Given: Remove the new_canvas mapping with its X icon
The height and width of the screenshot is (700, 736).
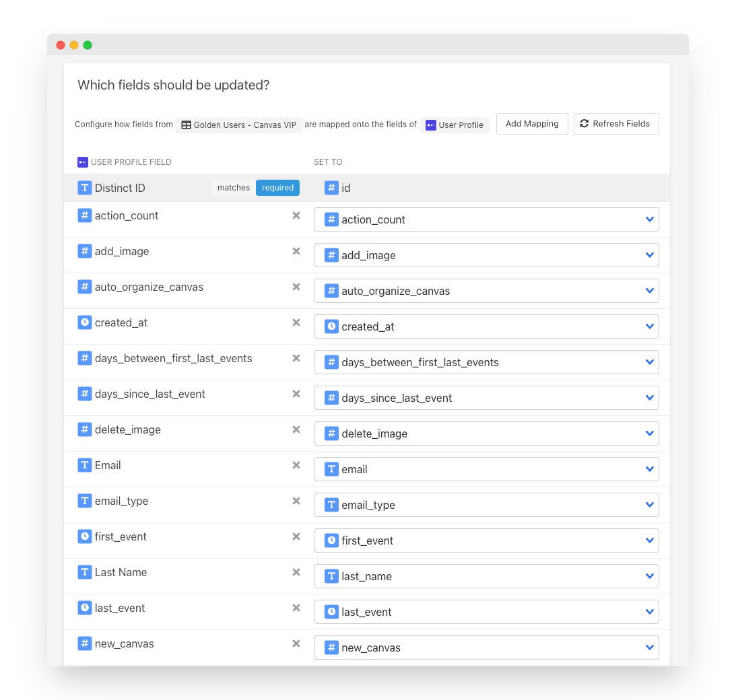Looking at the screenshot, I should (x=296, y=643).
